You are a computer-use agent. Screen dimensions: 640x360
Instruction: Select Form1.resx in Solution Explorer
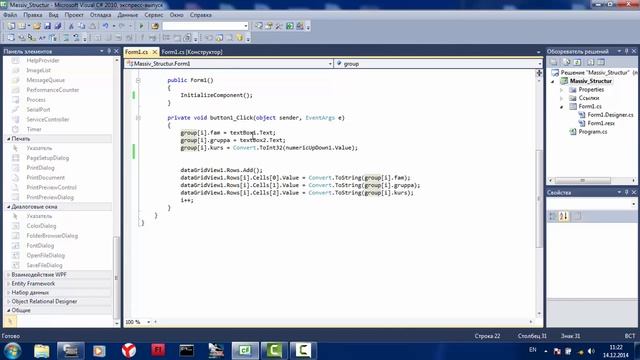(x=601, y=123)
